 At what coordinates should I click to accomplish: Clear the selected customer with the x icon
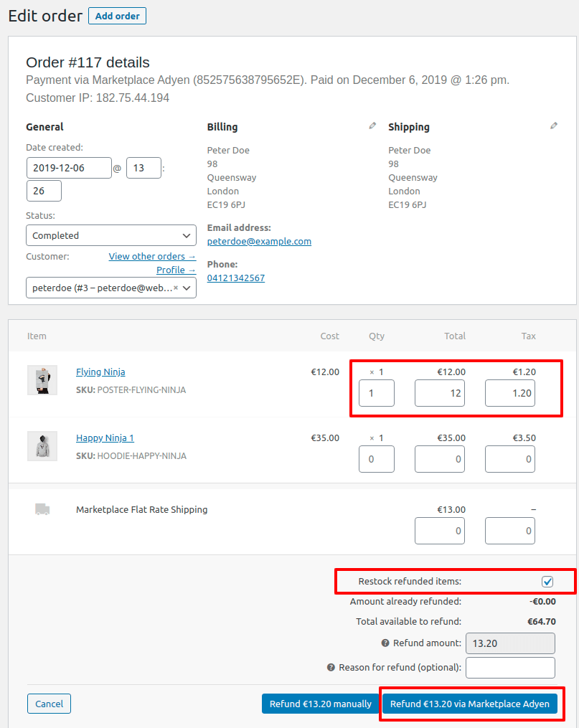[x=176, y=288]
